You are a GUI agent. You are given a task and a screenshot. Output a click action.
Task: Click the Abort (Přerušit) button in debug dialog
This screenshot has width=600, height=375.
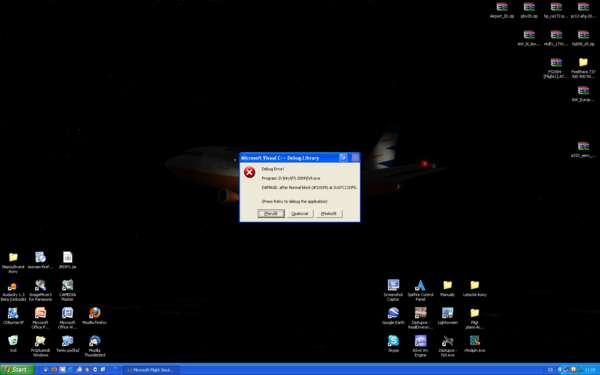coord(271,214)
